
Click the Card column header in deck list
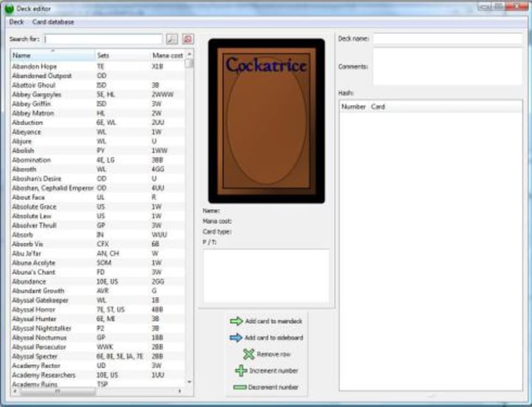pyautogui.click(x=445, y=107)
